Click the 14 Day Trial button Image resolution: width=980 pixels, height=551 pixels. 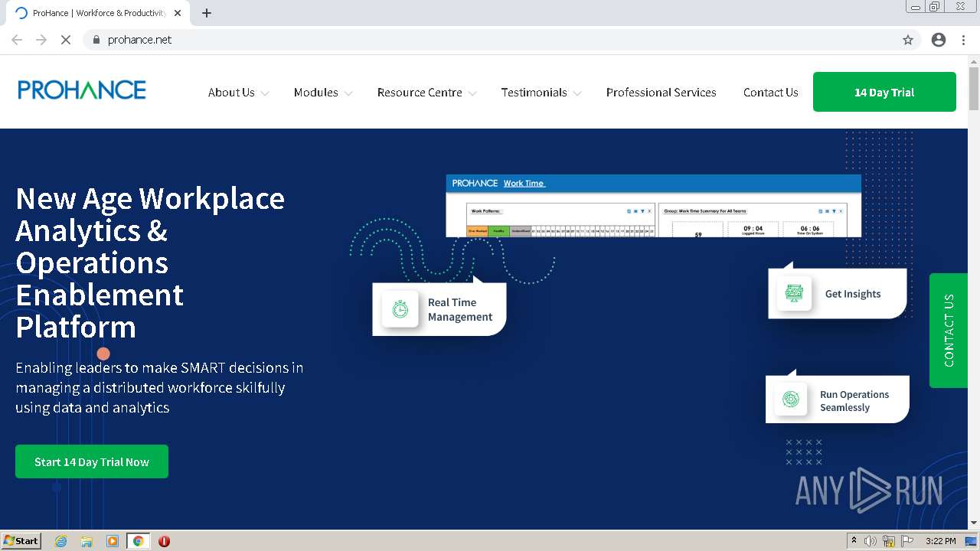pos(884,92)
